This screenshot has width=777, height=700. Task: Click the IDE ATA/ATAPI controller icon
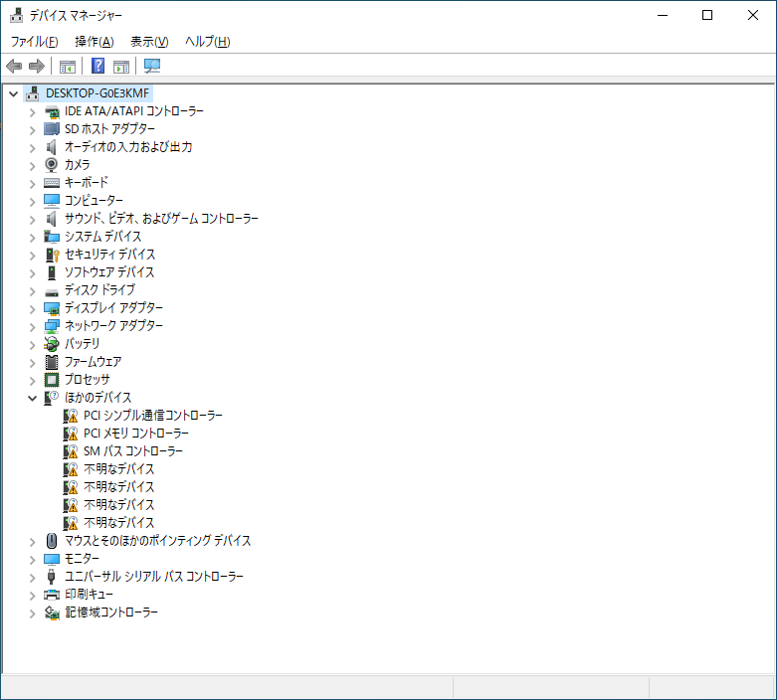pyautogui.click(x=52, y=112)
